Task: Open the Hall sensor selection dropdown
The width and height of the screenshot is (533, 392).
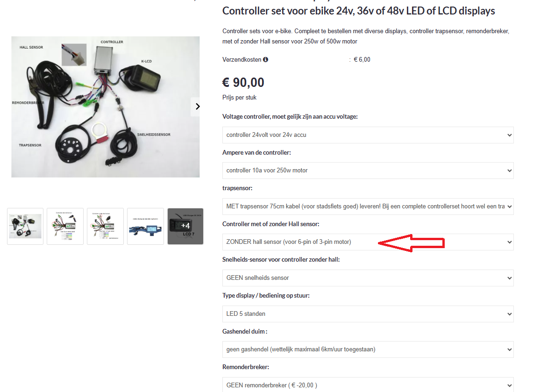Action: tap(368, 242)
